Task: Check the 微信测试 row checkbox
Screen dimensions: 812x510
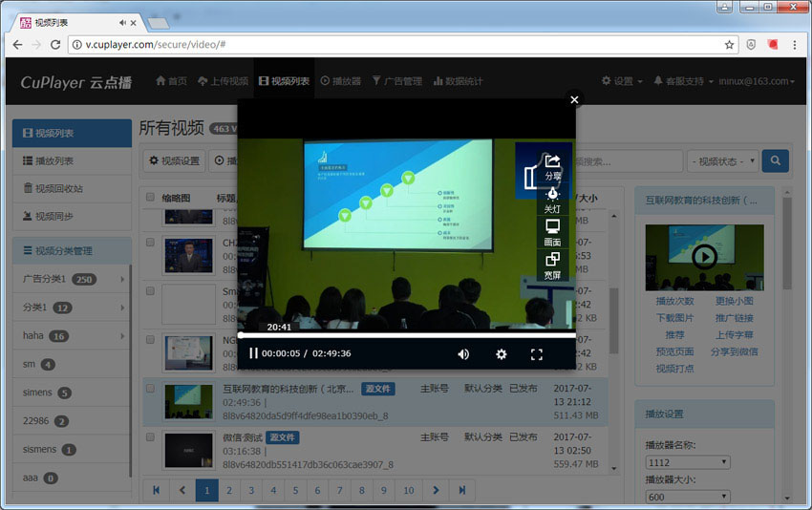Action: tap(150, 437)
